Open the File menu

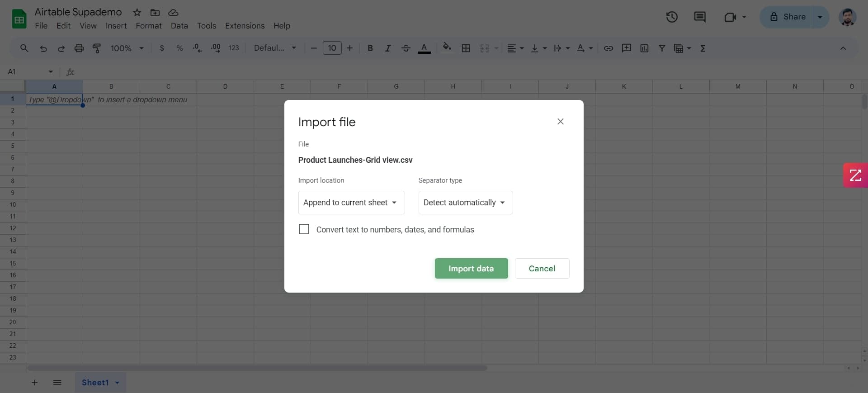[41, 26]
